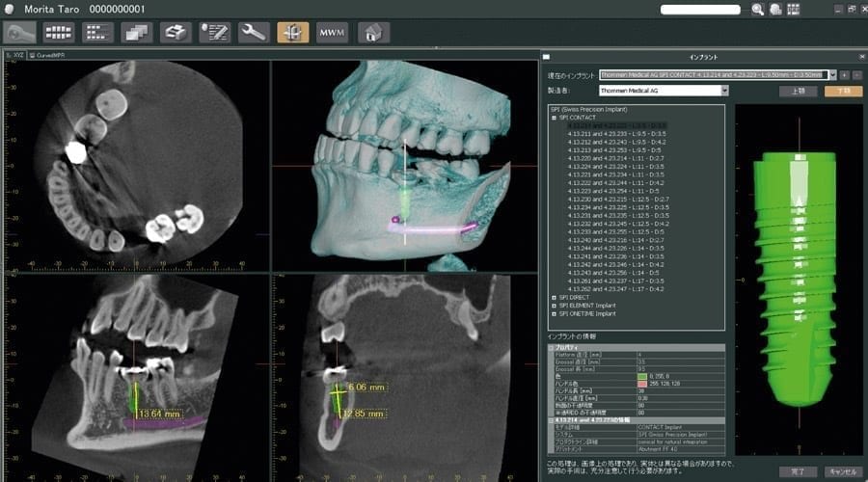Image resolution: width=868 pixels, height=482 pixels.
Task: Click the thumbnail grid view icon
Action: point(58,33)
